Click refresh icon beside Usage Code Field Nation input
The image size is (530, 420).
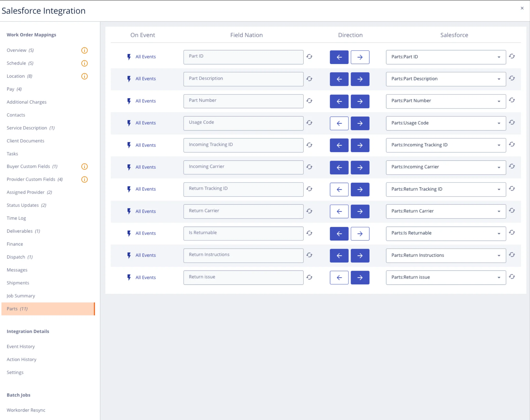pyautogui.click(x=309, y=123)
